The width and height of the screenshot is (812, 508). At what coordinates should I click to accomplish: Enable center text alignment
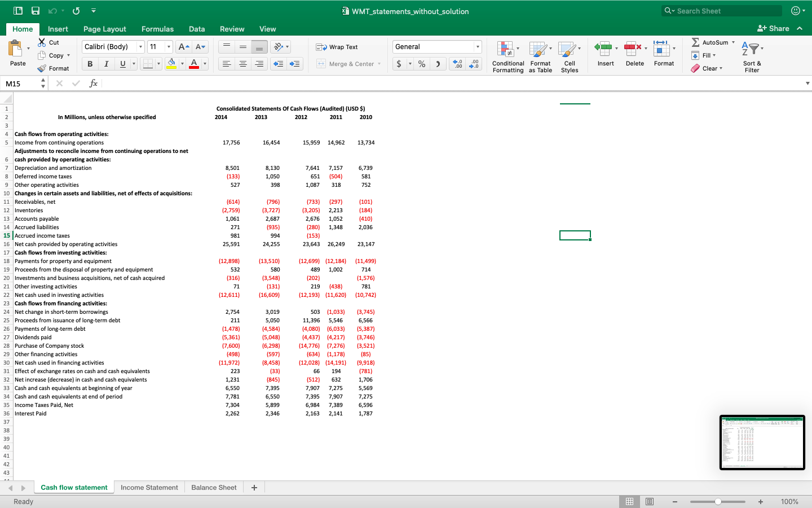point(242,64)
